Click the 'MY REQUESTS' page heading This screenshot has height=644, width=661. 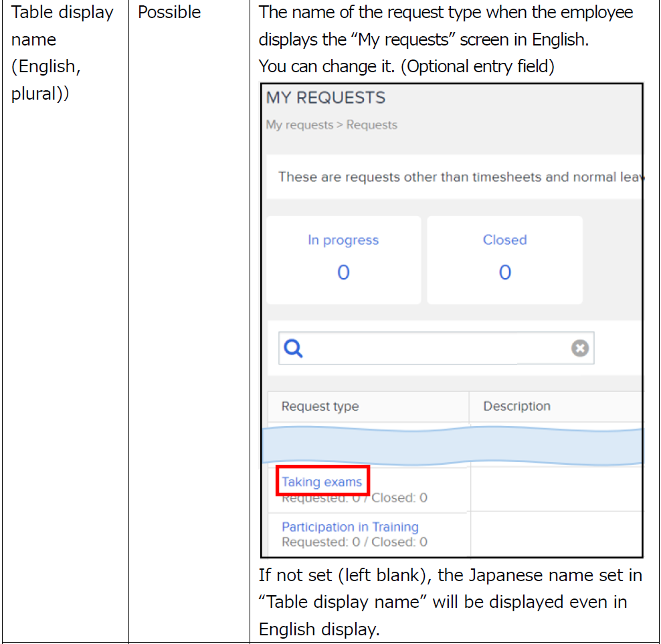(326, 97)
